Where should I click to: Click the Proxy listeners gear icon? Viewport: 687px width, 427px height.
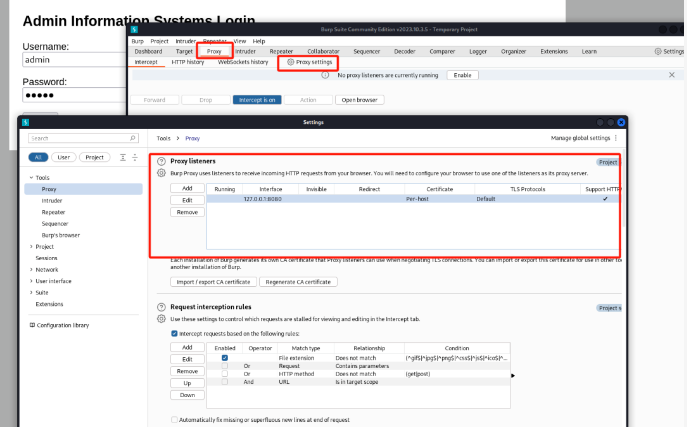click(x=161, y=173)
